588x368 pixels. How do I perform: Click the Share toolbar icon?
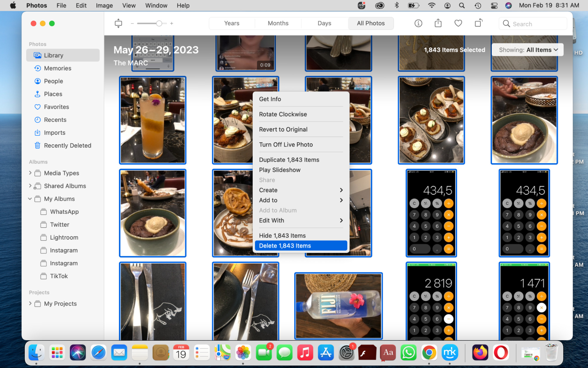coord(438,23)
